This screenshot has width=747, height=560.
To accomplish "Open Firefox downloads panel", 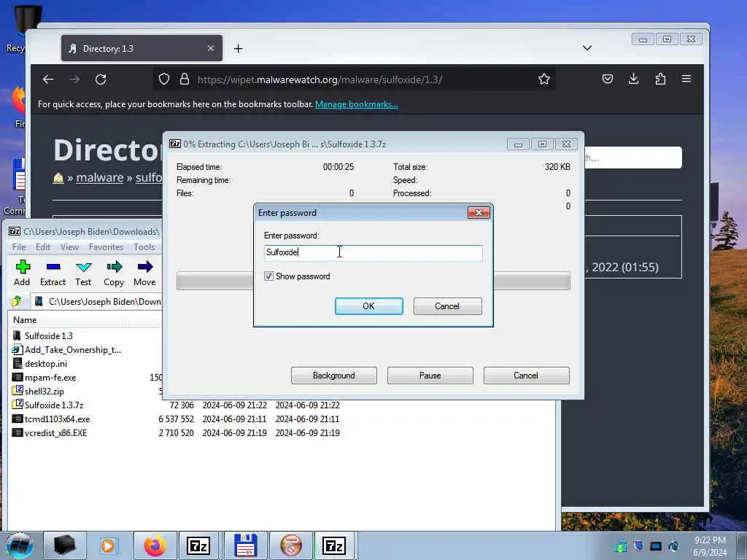I will (634, 79).
